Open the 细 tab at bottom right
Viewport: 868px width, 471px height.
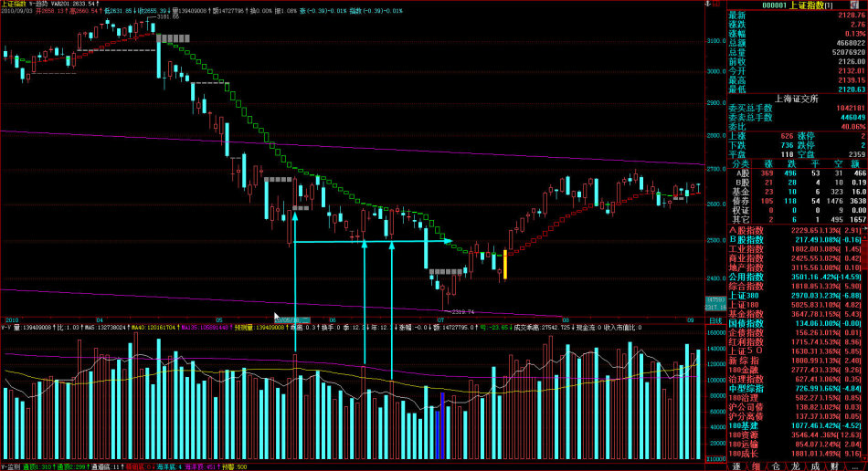(755, 466)
